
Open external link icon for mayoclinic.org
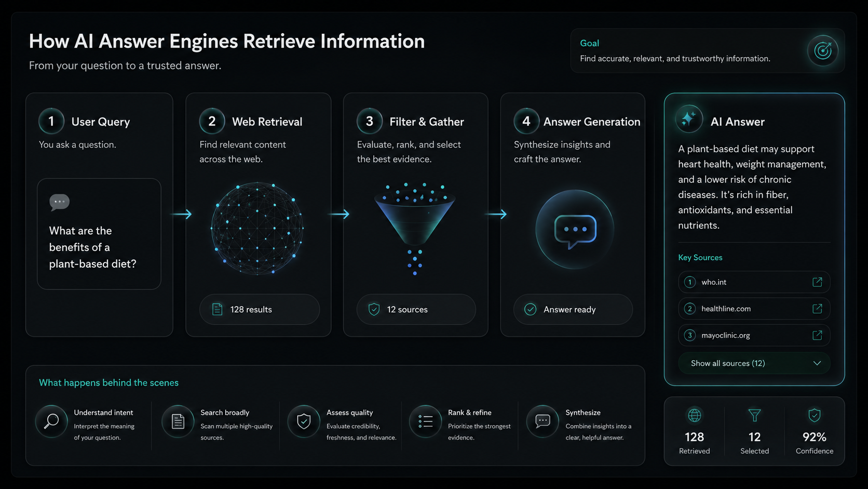[x=817, y=335]
